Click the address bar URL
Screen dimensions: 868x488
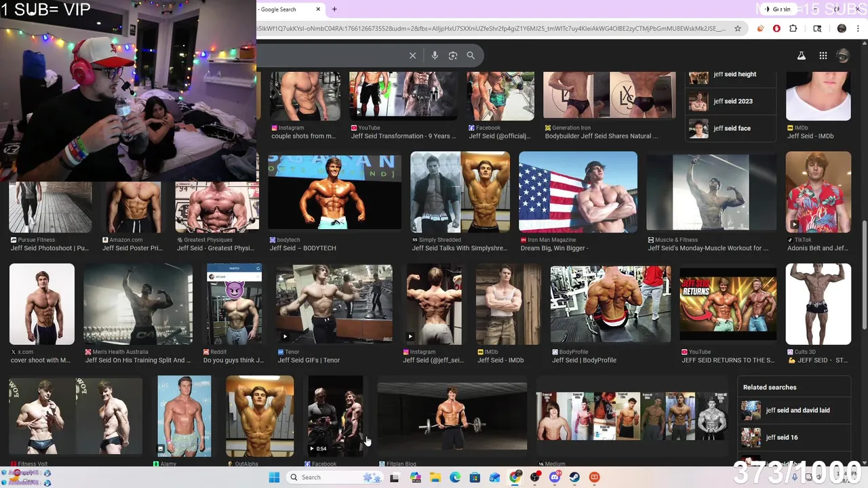[x=491, y=28]
